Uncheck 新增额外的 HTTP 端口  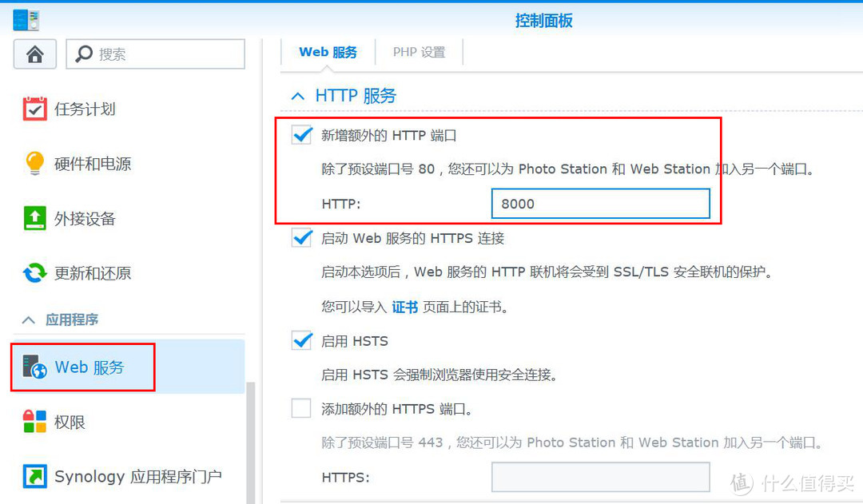pos(301,135)
